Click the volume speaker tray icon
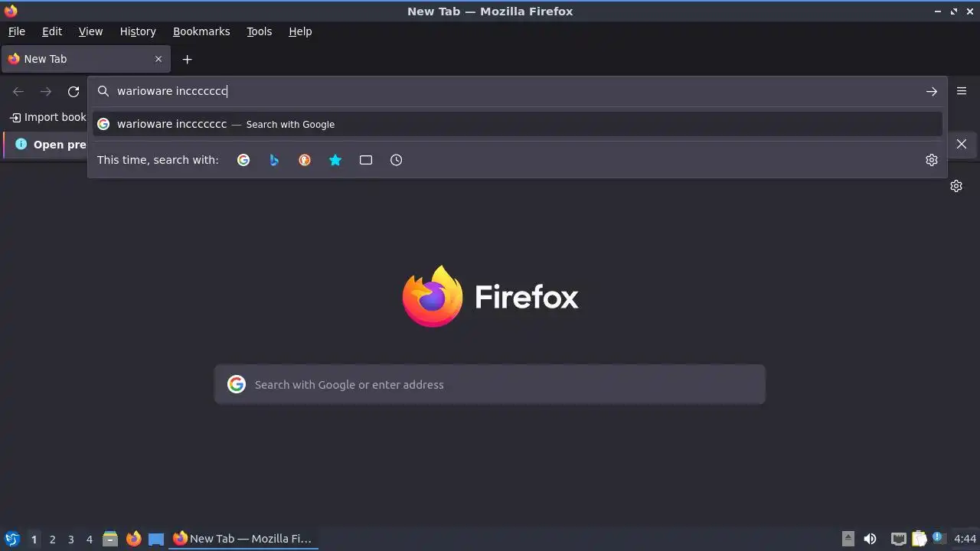The height and width of the screenshot is (551, 980). [x=870, y=539]
